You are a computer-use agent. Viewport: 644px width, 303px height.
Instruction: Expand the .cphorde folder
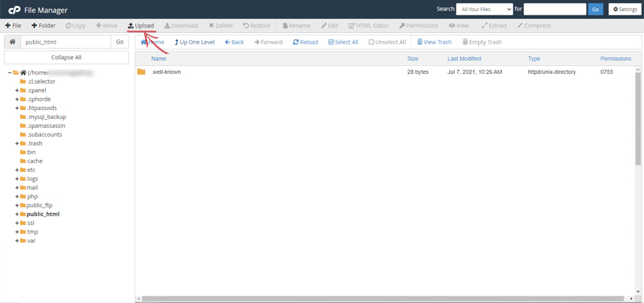pos(17,99)
